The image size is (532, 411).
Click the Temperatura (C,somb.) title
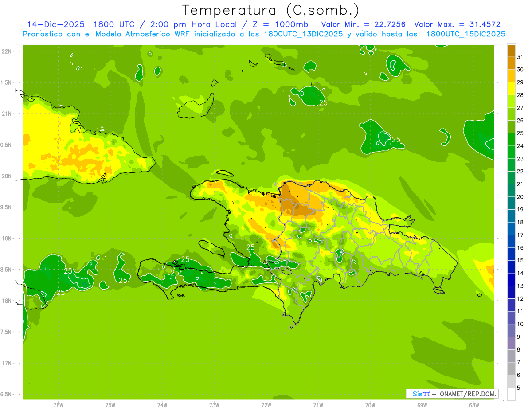271,10
